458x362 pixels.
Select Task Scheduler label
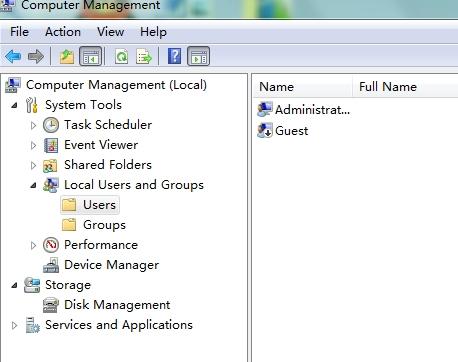pyautogui.click(x=108, y=125)
